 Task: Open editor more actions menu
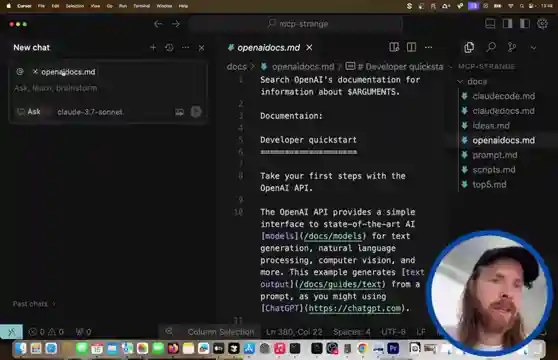pyautogui.click(x=428, y=47)
